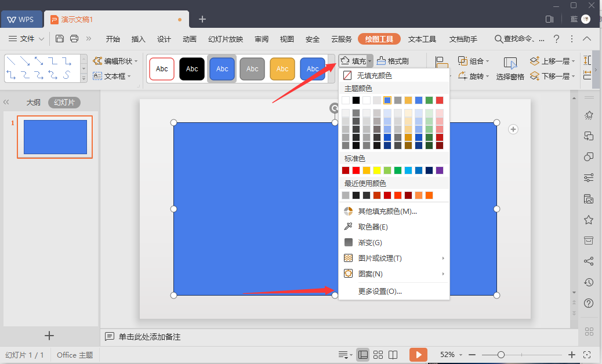
Task: Switch to slide sorter view icon
Action: point(378,355)
